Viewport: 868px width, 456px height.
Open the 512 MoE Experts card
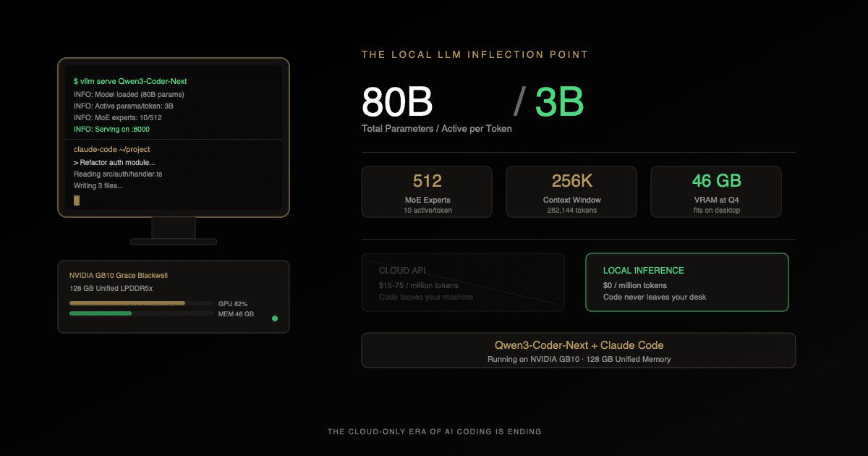click(x=427, y=192)
